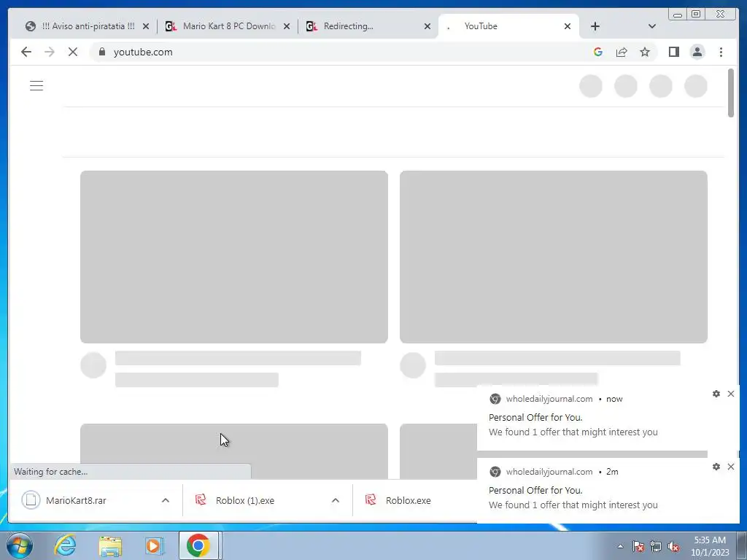747x560 pixels.
Task: Open settings of newest wholedailyjournal notification
Action: pos(716,394)
